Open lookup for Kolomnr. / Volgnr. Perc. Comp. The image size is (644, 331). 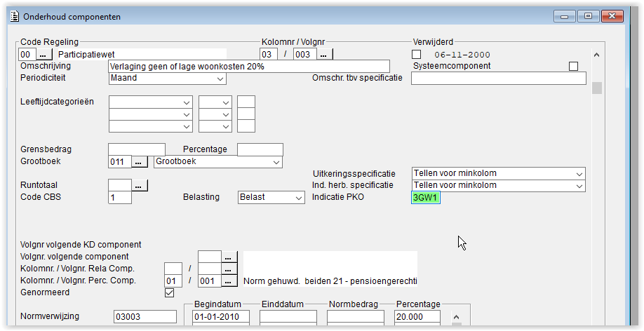tap(229, 281)
